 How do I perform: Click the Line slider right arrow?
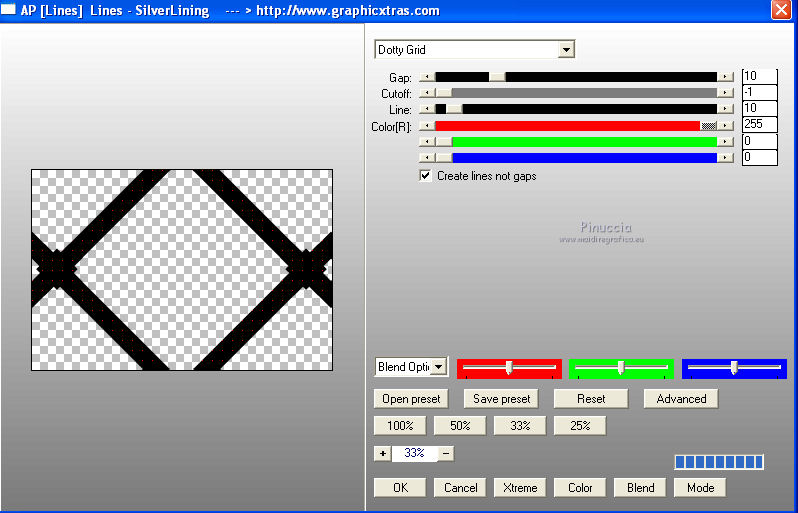point(725,109)
